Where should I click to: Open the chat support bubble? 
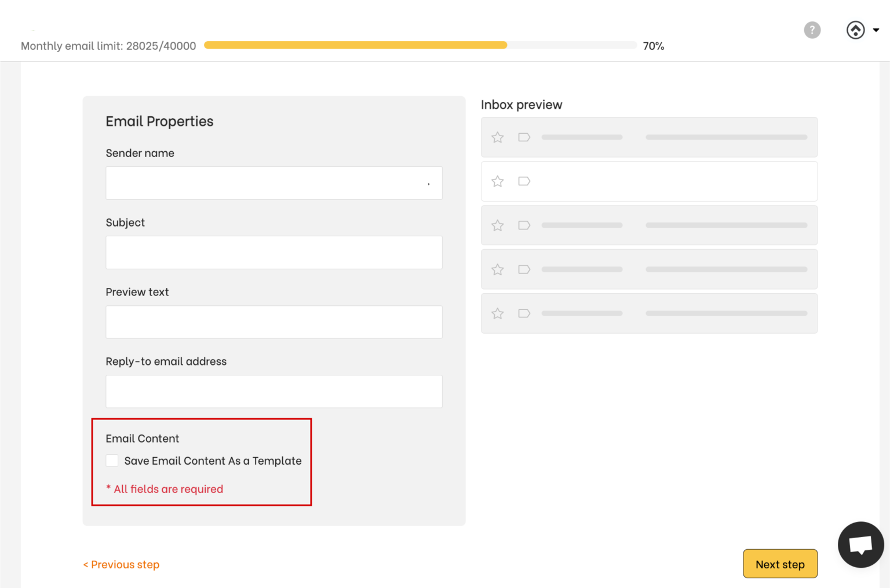[x=860, y=544]
